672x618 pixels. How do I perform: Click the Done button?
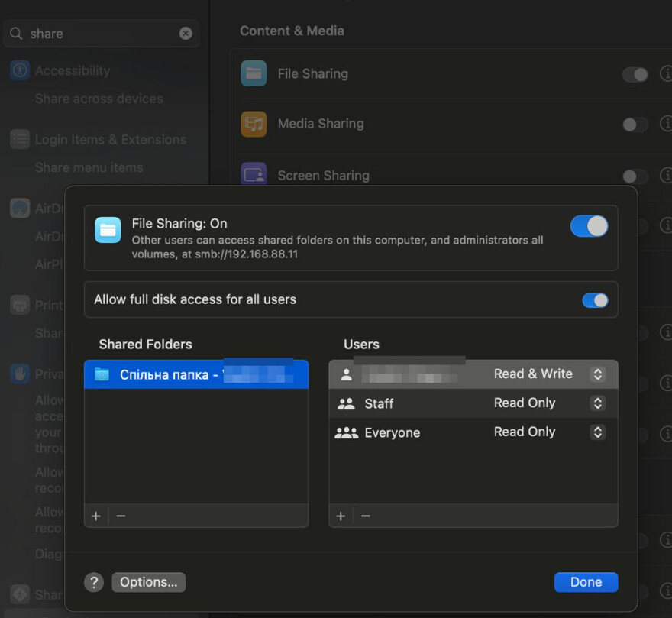(586, 582)
